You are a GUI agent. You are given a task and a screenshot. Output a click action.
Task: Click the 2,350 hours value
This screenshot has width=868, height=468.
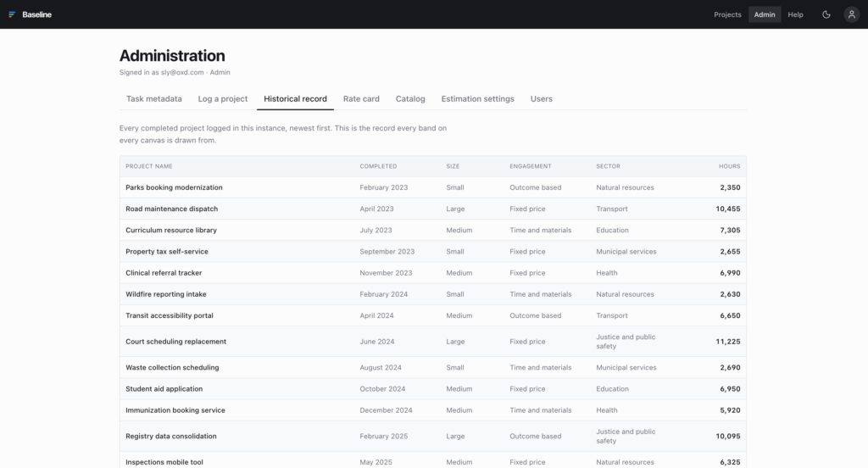tap(730, 187)
